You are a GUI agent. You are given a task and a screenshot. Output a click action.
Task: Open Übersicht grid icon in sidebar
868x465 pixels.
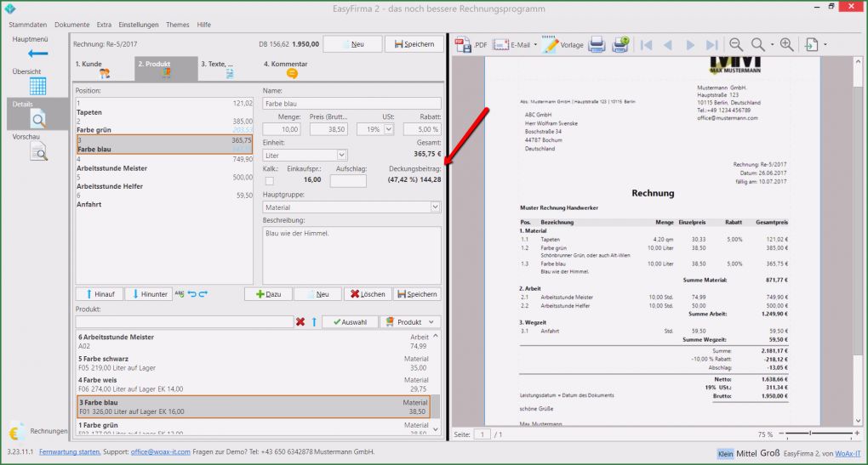coord(38,86)
